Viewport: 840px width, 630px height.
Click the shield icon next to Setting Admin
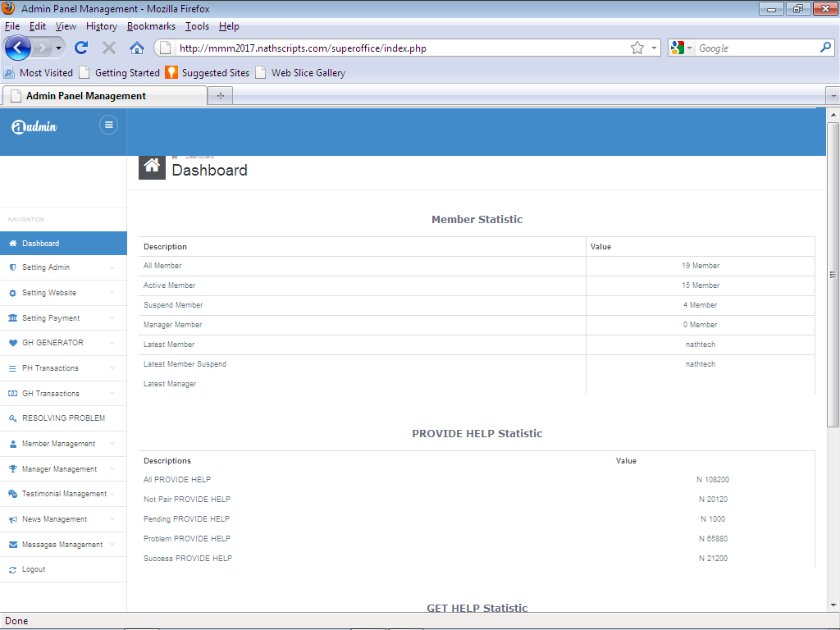pyautogui.click(x=11, y=267)
